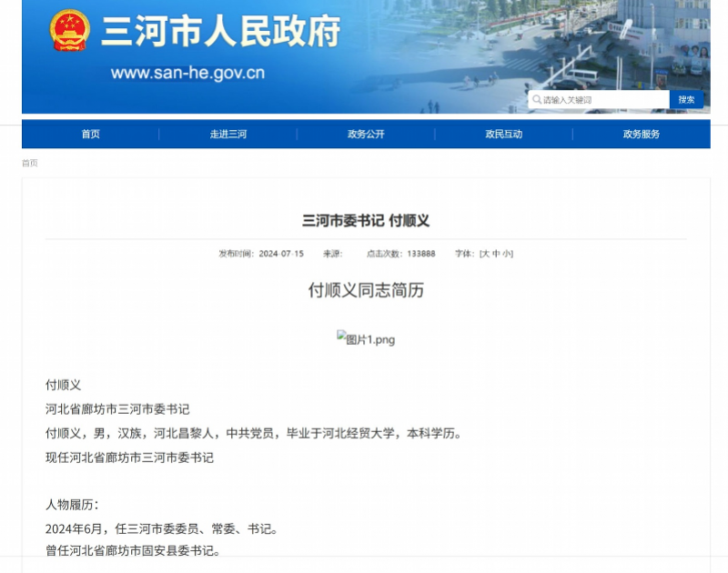The width and height of the screenshot is (728, 573).
Task: Click the 首页 breadcrumb link
Action: [x=30, y=163]
